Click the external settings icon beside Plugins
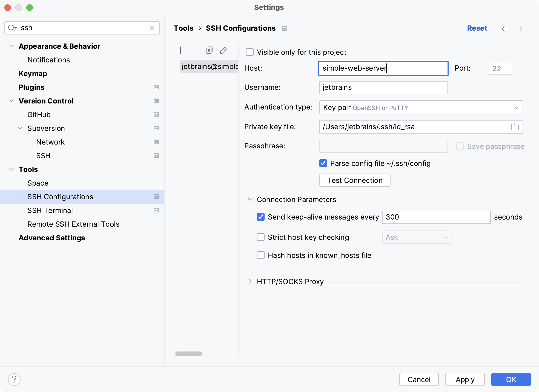Screen dimensions: 539x392 click(156, 87)
